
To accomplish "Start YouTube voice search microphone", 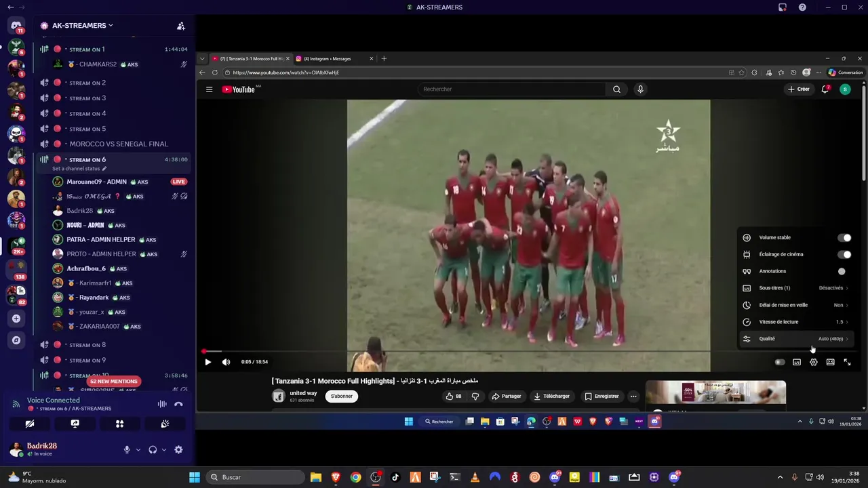I will coord(640,89).
